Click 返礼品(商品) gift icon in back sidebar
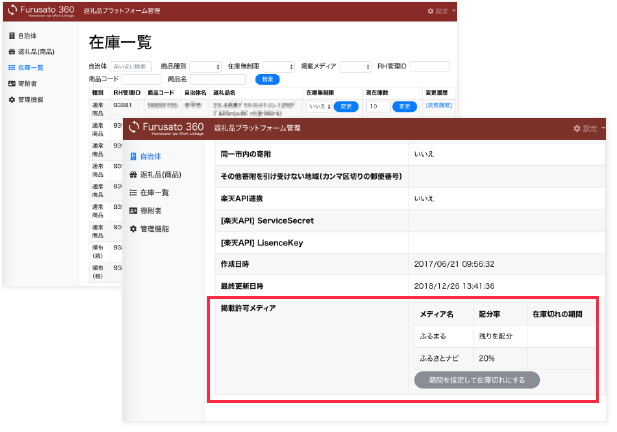Image resolution: width=617 pixels, height=432 pixels. [12, 52]
